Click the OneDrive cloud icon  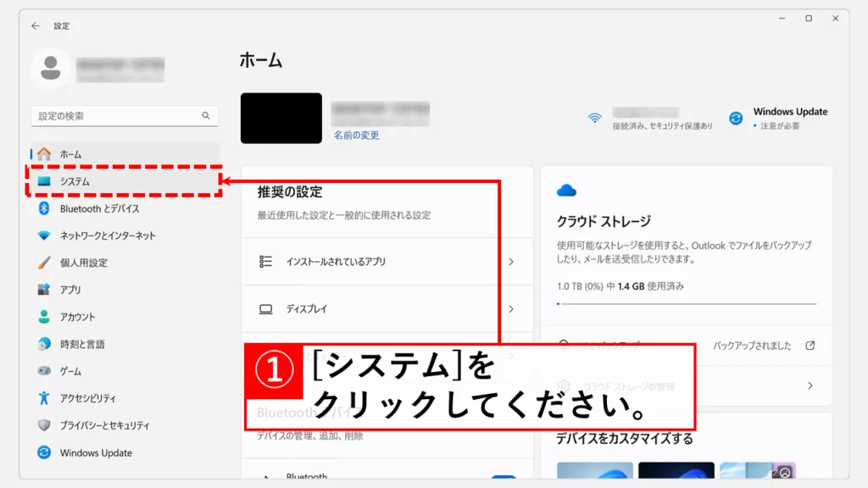(566, 191)
